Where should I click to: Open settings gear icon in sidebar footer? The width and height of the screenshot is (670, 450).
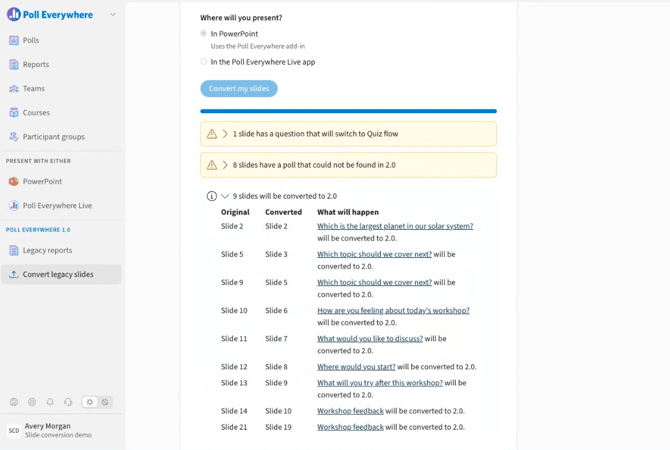(32, 402)
